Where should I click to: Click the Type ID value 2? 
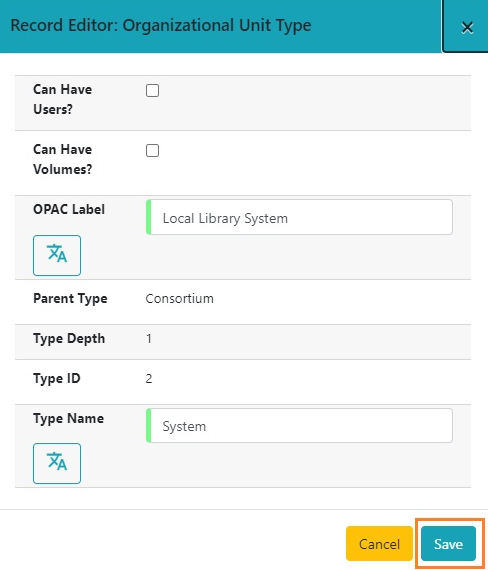pyautogui.click(x=149, y=378)
